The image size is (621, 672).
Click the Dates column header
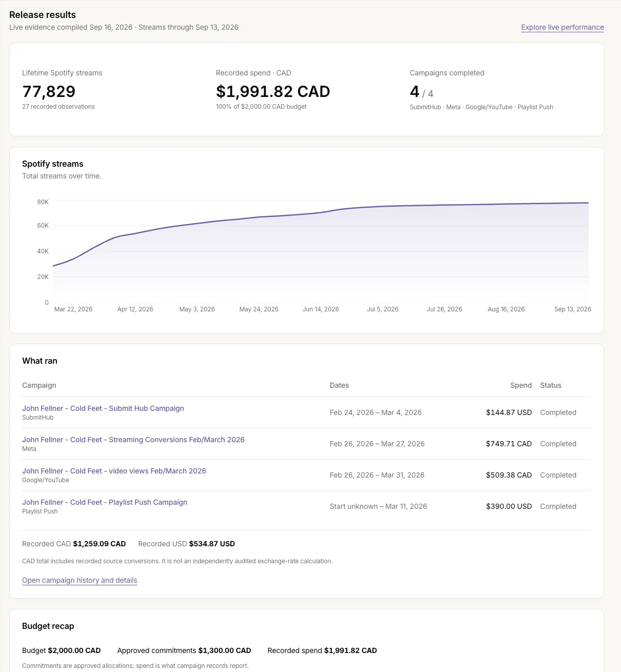click(x=339, y=385)
